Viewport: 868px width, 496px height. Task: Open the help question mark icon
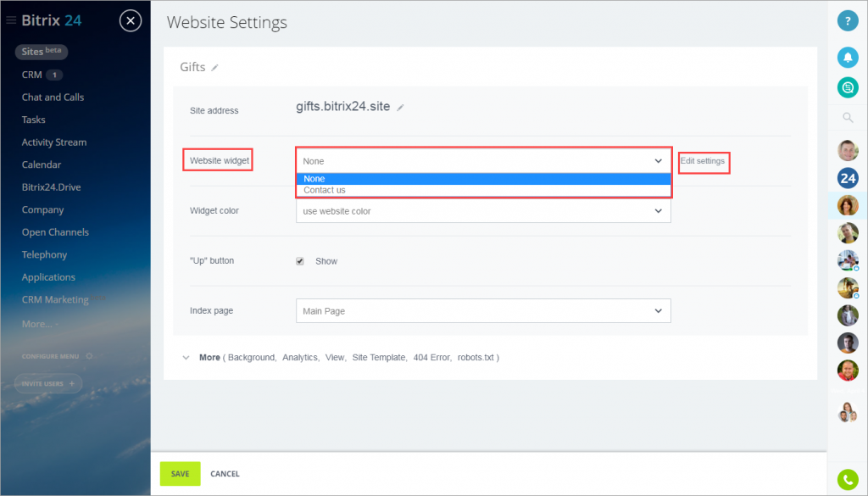(848, 21)
